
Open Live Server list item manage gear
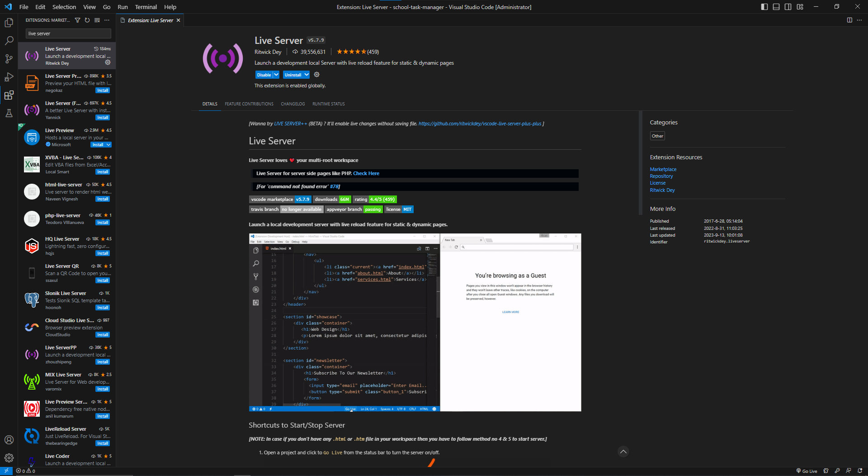click(x=108, y=62)
